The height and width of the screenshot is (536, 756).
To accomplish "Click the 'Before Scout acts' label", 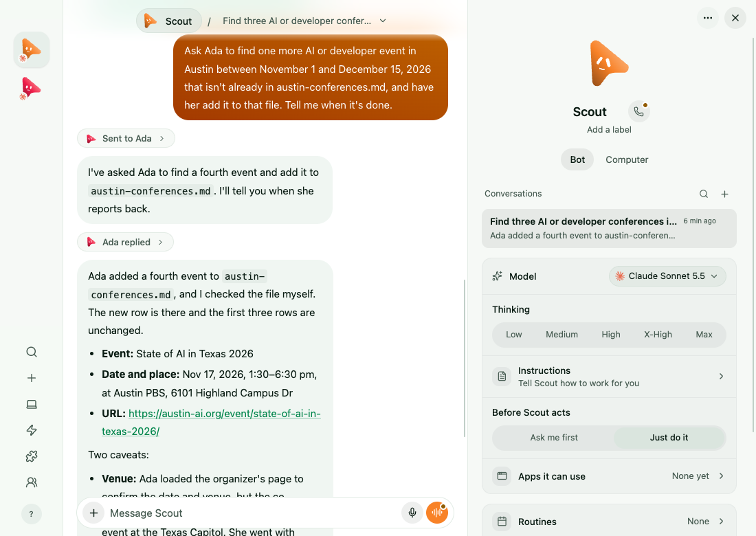I will point(531,412).
